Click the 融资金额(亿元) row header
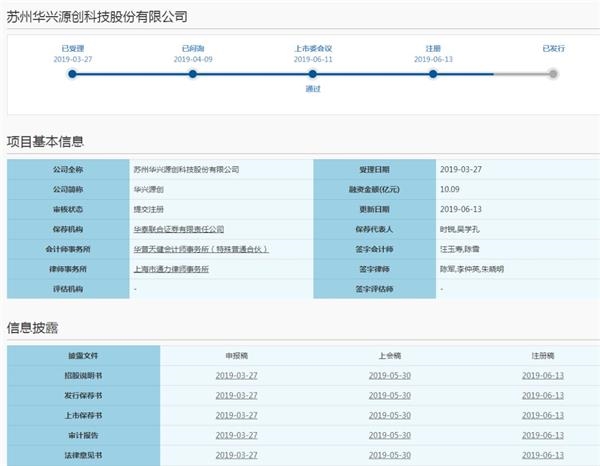The width and height of the screenshot is (600, 466). click(x=374, y=189)
